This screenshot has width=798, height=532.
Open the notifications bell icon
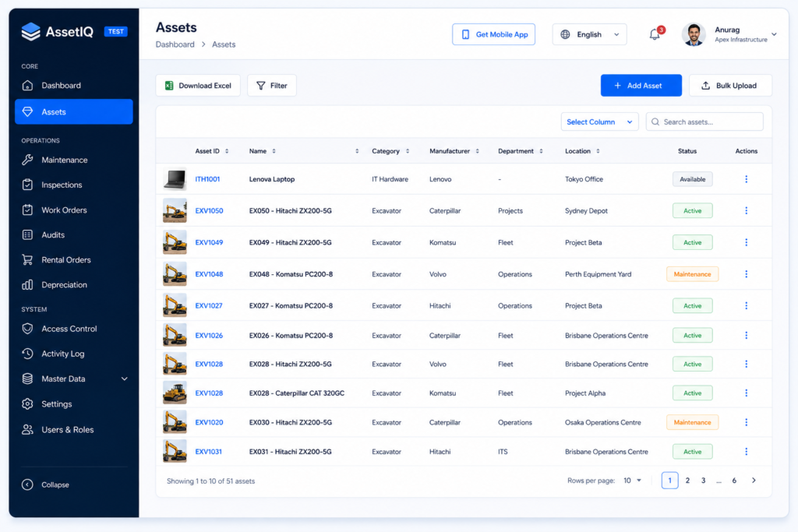coord(655,34)
